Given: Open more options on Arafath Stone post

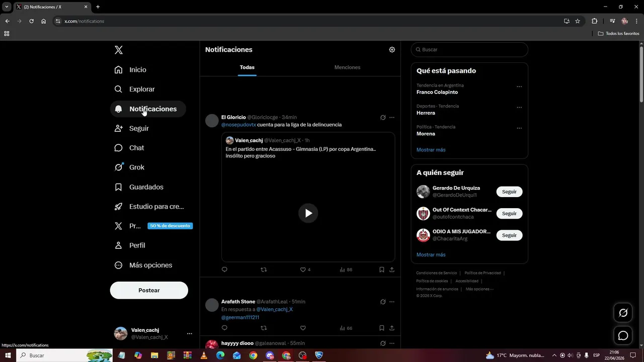Looking at the screenshot, I should click(x=392, y=302).
